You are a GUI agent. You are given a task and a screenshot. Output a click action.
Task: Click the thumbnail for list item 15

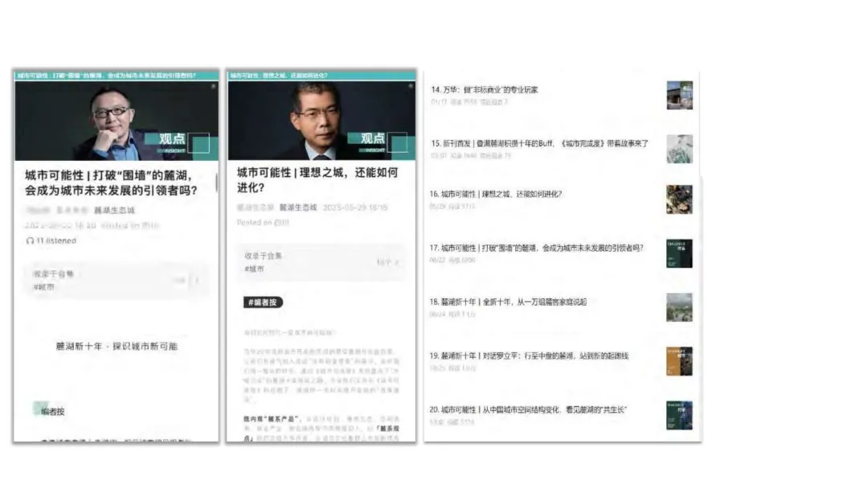pos(679,149)
